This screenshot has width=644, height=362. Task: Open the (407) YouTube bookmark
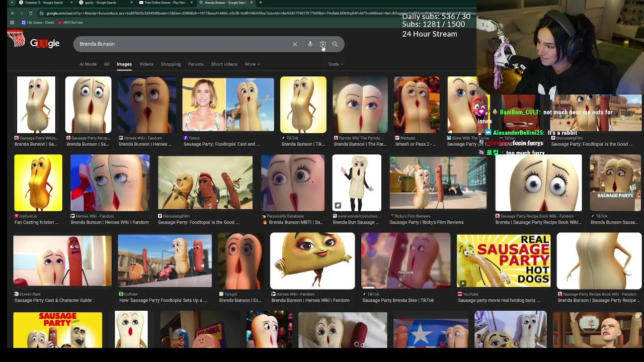(70, 23)
